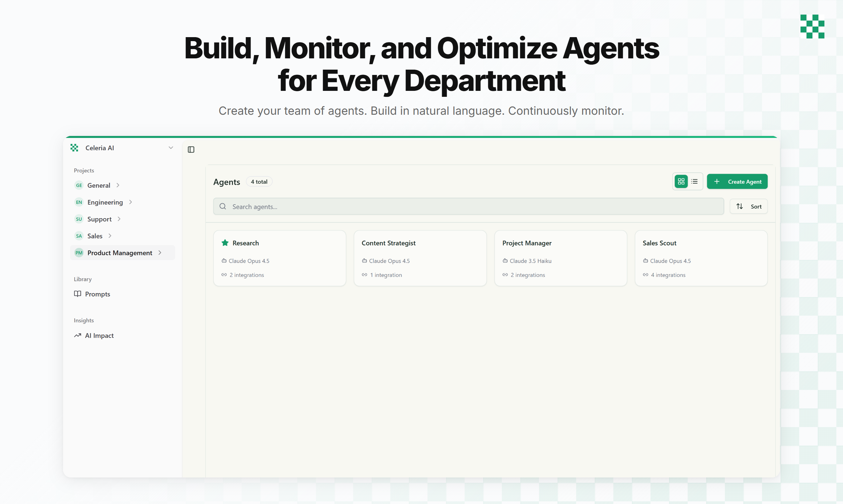Open the Product Management project
Viewport: 843px width, 504px height.
(120, 253)
